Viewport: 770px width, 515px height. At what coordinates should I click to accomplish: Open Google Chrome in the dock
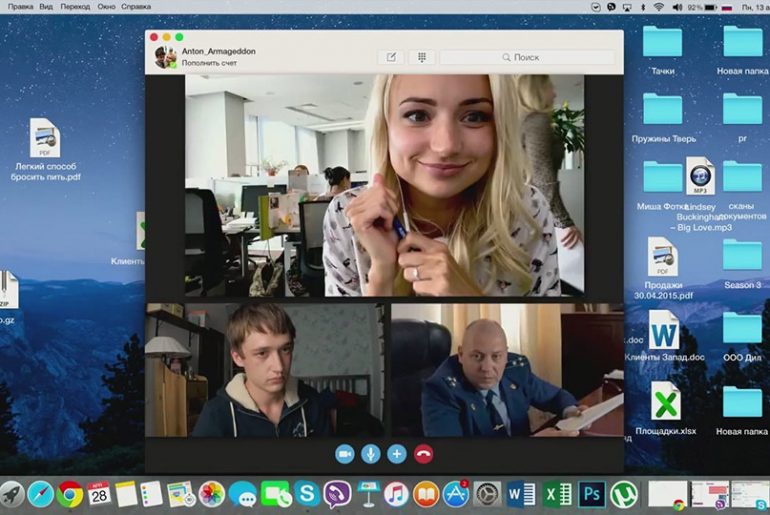coord(70,493)
